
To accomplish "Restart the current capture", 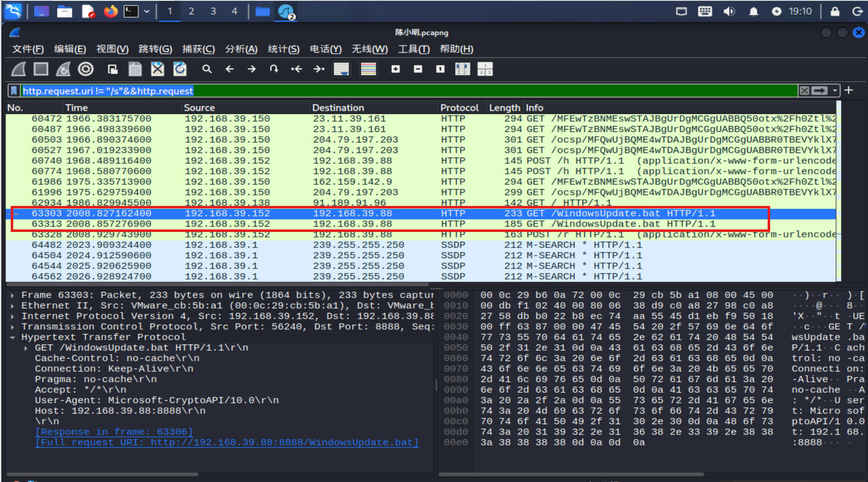I will click(63, 69).
